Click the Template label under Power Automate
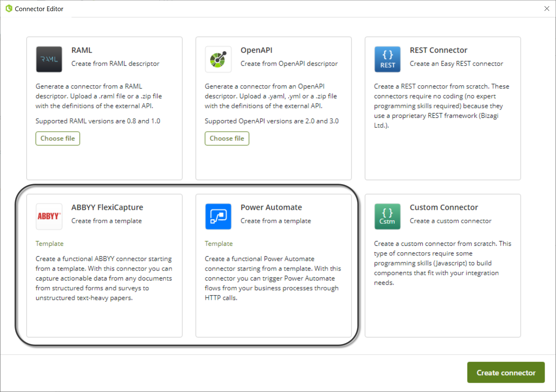 tap(219, 244)
